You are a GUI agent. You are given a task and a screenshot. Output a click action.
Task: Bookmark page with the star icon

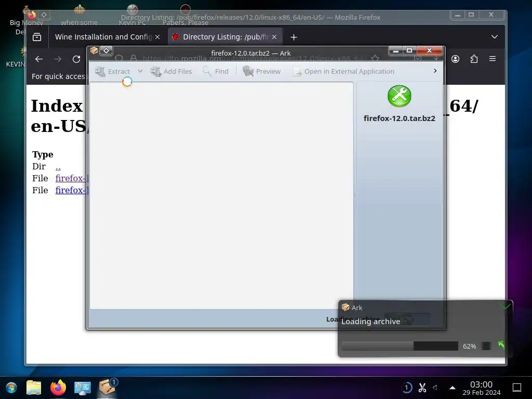[x=375, y=58]
